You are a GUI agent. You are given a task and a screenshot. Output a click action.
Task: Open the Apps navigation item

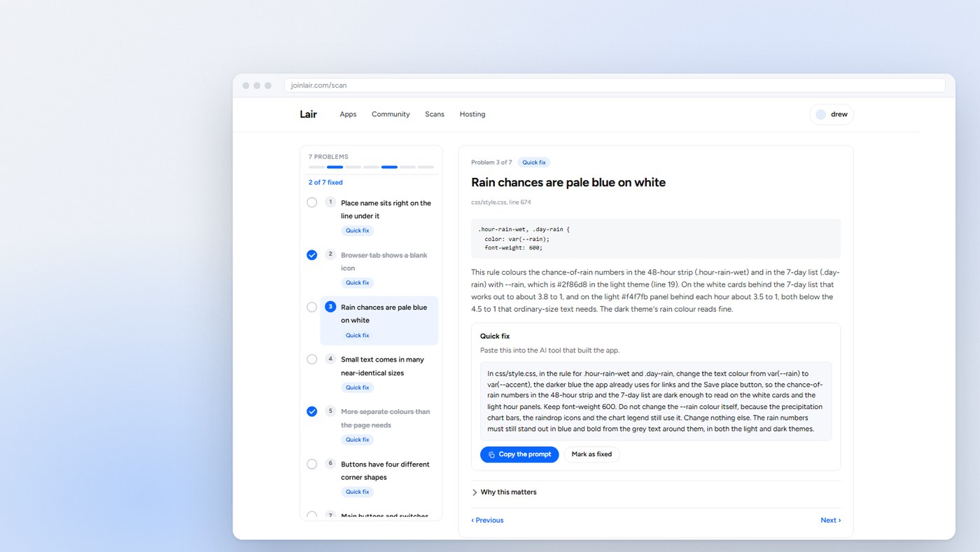(348, 114)
